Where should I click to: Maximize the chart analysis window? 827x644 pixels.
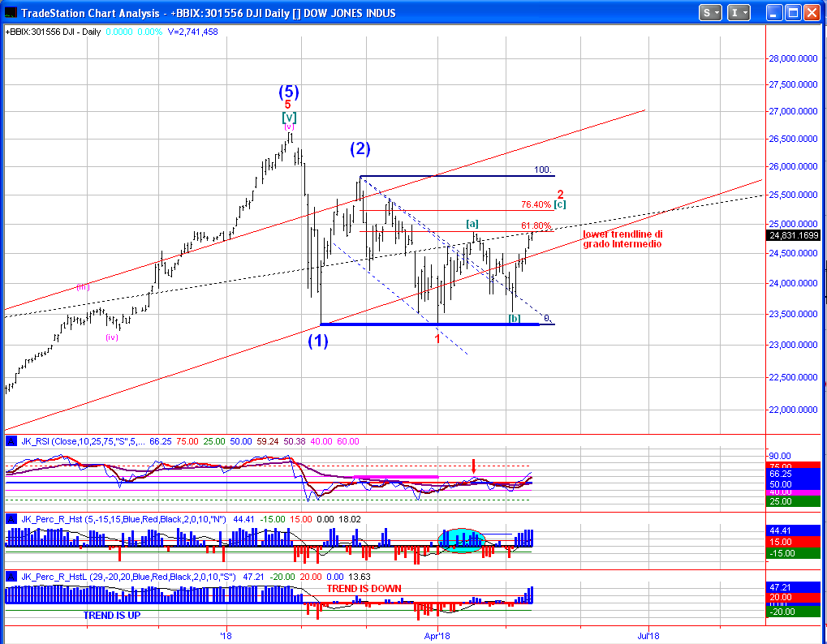(793, 13)
